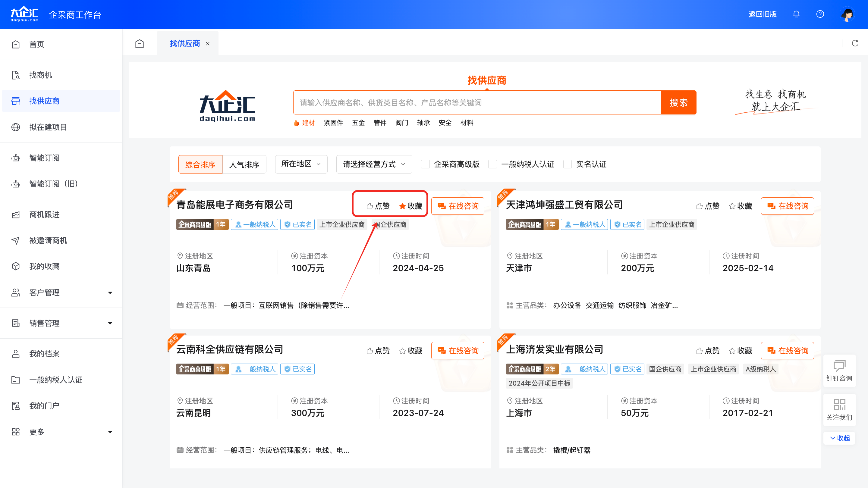Click the 安全 keyword tag
Viewport: 868px width, 488px height.
point(445,123)
